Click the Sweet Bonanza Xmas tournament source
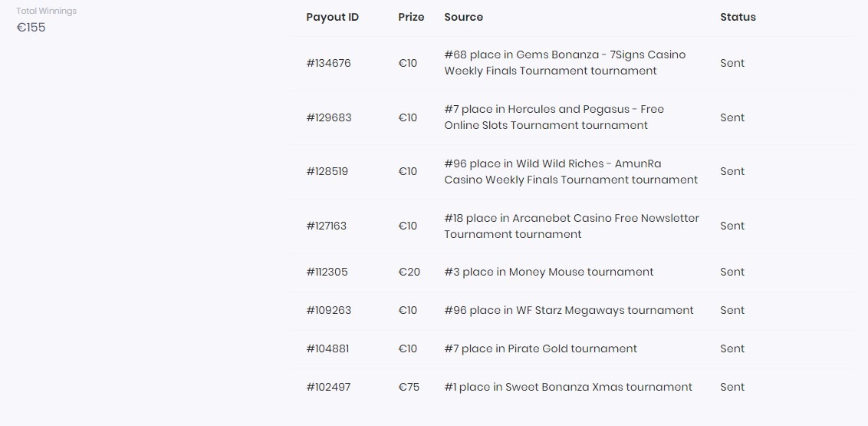This screenshot has height=426, width=868. tap(567, 387)
